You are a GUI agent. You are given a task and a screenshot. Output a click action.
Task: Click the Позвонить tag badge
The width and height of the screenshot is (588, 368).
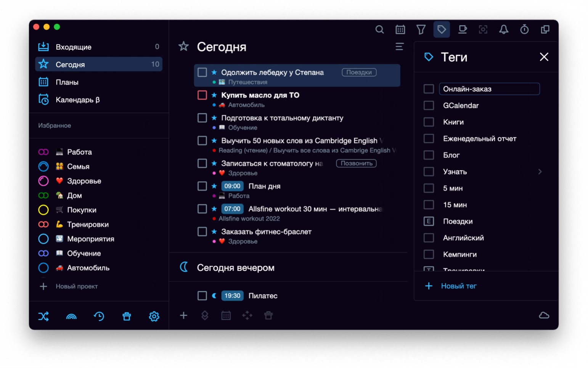tap(356, 163)
